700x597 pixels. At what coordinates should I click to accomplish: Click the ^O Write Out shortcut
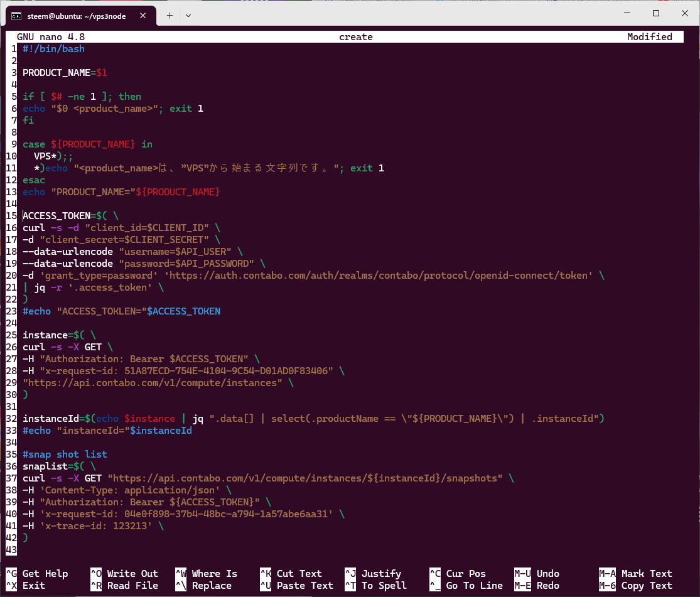click(x=124, y=574)
